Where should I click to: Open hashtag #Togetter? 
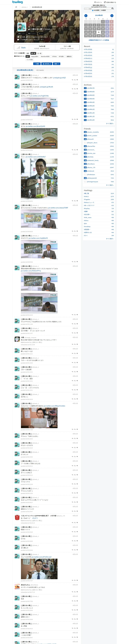pyautogui.click(x=87, y=200)
